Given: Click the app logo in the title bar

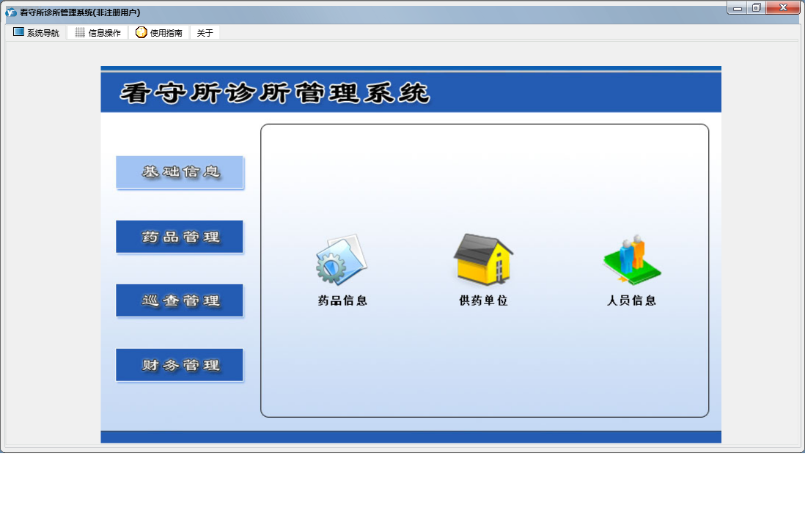Looking at the screenshot, I should [x=11, y=12].
